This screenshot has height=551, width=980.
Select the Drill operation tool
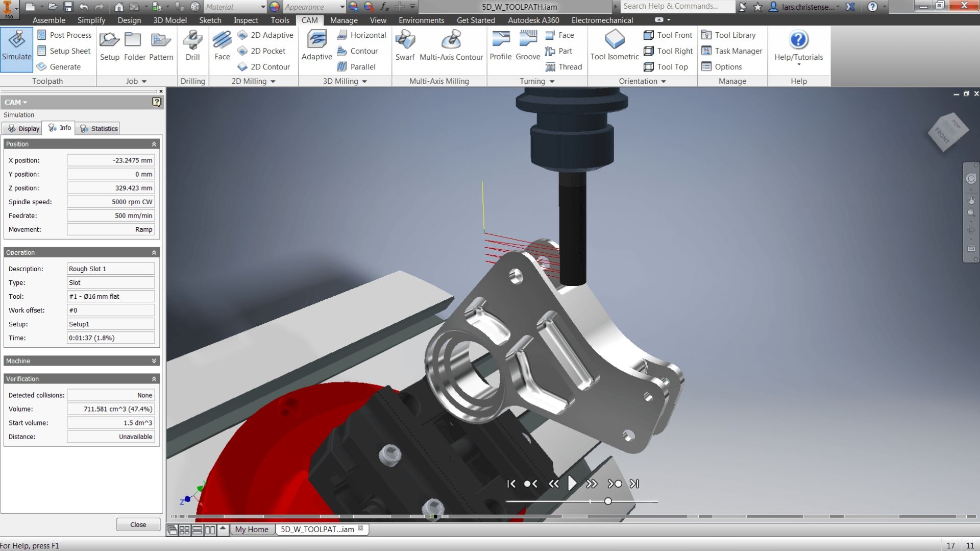pyautogui.click(x=192, y=45)
